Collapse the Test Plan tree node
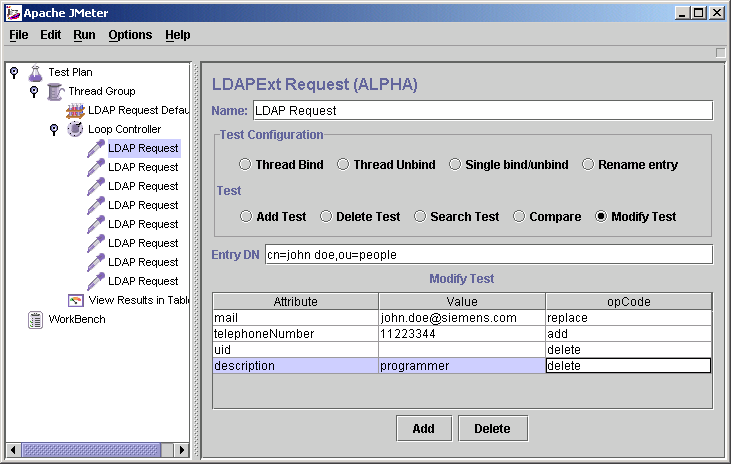 [13, 72]
